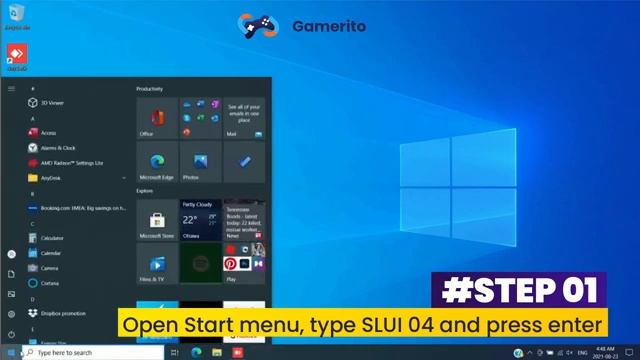Open the Office apps group tile

coord(201,118)
